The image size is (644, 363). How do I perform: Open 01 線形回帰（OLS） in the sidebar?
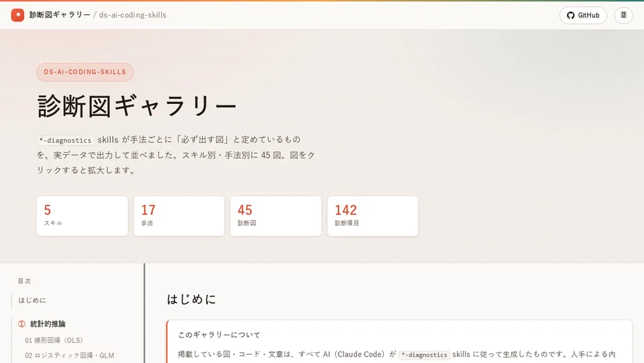coord(54,340)
